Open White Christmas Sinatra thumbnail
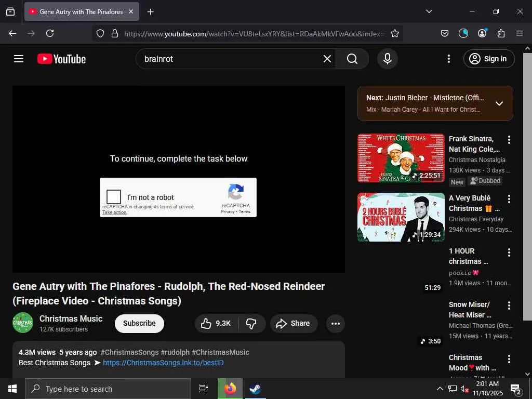 click(x=401, y=158)
